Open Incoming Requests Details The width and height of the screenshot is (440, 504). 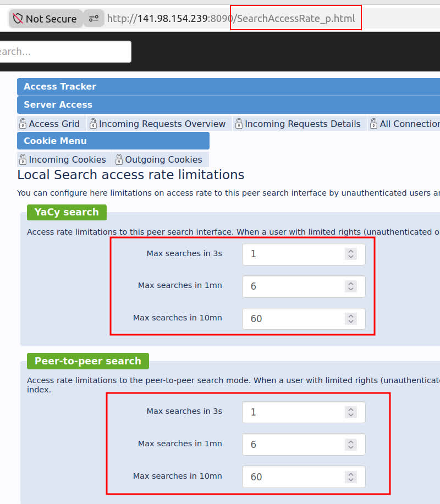pos(302,124)
